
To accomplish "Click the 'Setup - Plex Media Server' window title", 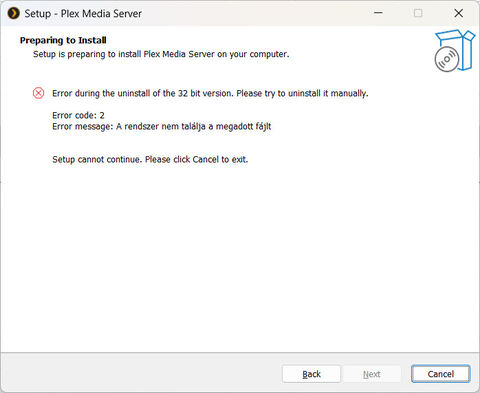I will click(x=83, y=14).
